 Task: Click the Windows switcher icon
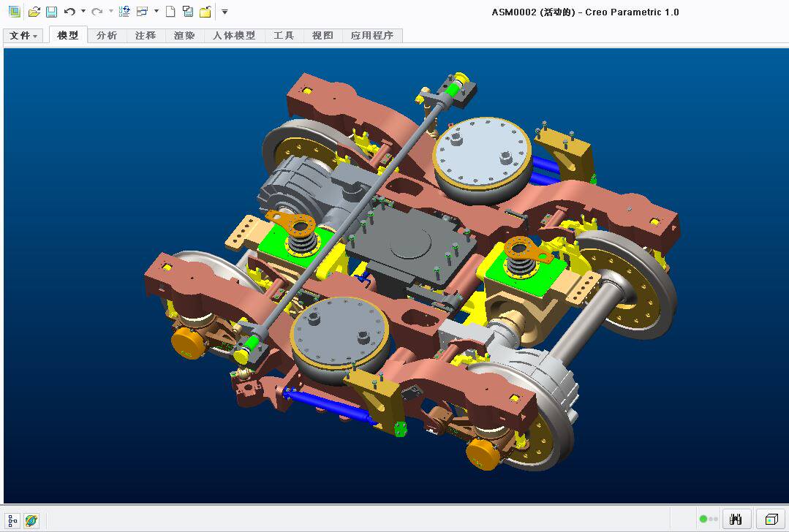143,12
